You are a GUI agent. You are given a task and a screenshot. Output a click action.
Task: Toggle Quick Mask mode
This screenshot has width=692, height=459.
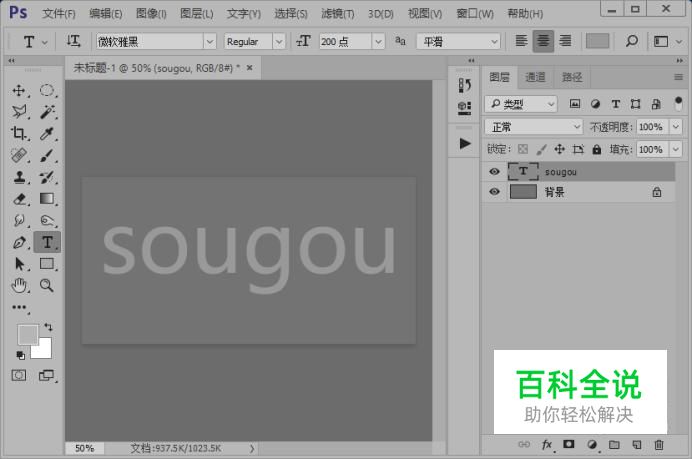[19, 376]
